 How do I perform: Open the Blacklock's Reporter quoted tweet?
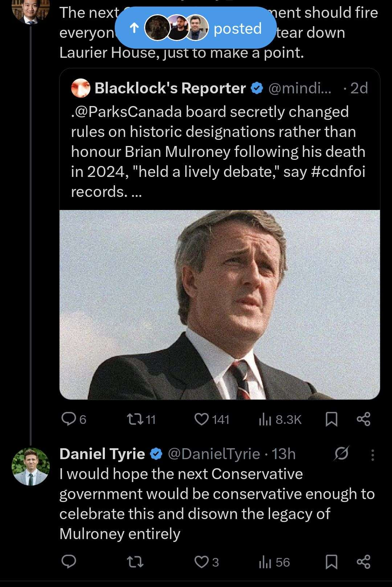[x=218, y=151]
